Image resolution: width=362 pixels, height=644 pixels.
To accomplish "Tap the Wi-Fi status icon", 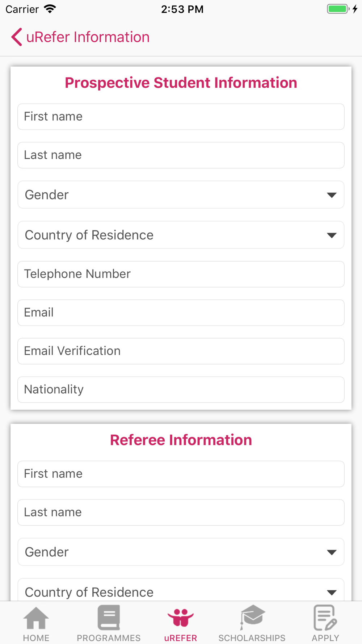I will (50, 9).
